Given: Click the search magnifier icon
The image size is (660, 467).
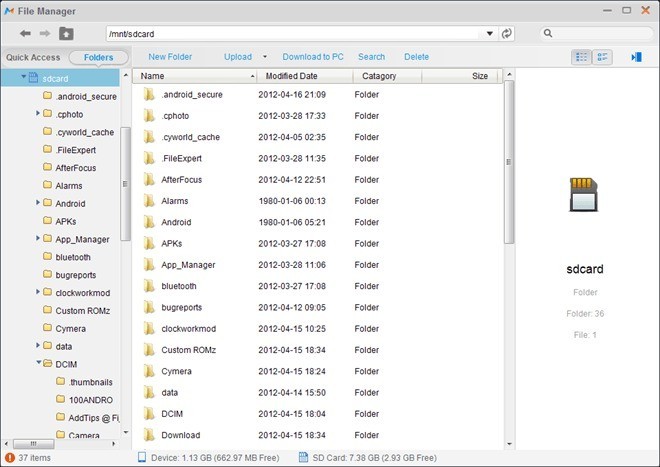Looking at the screenshot, I should 549,34.
